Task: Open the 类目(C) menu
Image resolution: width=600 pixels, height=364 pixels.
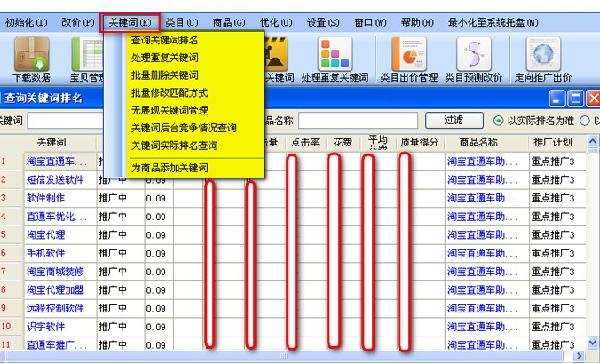Action: click(x=182, y=23)
